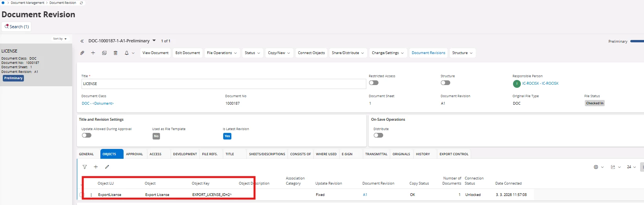Click the Preliminary status progress bar
The width and height of the screenshot is (644, 205).
tap(637, 41)
